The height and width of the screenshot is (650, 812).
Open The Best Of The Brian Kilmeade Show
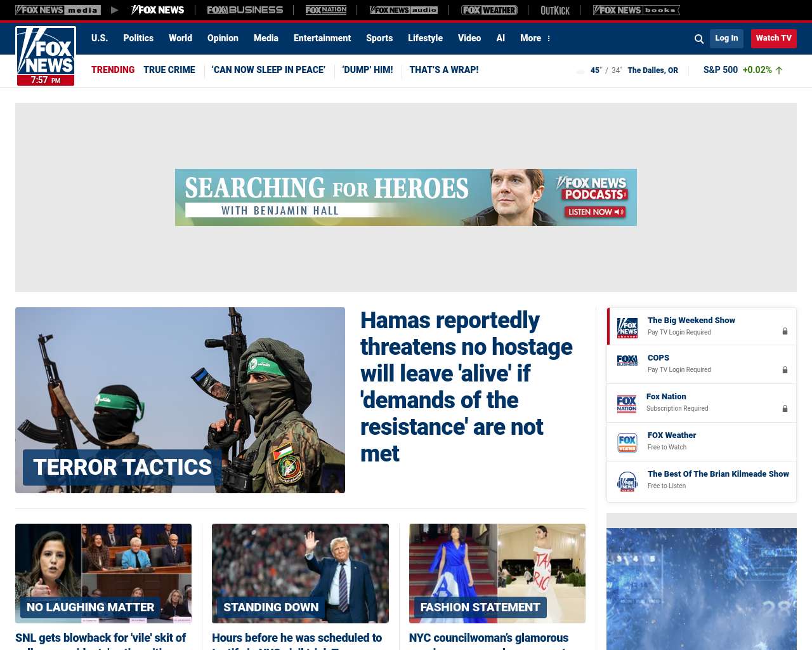[x=718, y=474]
